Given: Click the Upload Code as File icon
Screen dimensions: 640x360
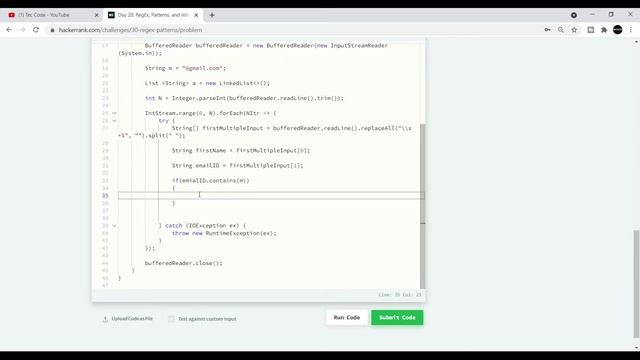Looking at the screenshot, I should 105,319.
